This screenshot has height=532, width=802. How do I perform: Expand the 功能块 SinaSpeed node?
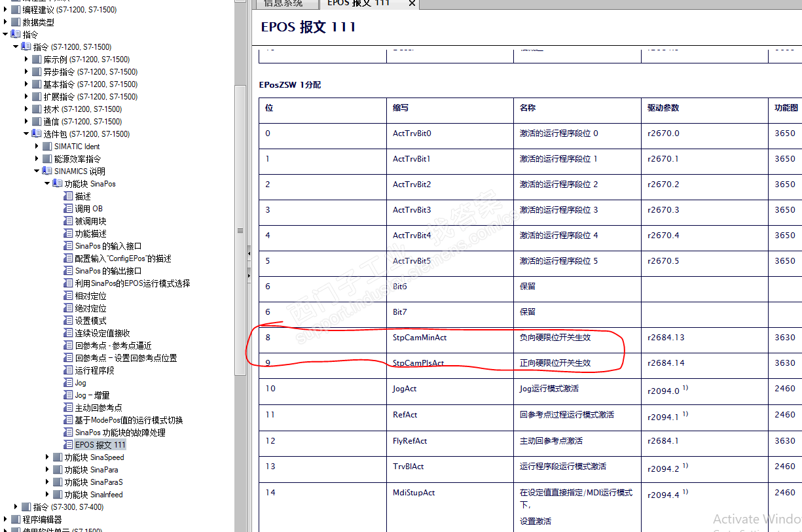pyautogui.click(x=47, y=457)
